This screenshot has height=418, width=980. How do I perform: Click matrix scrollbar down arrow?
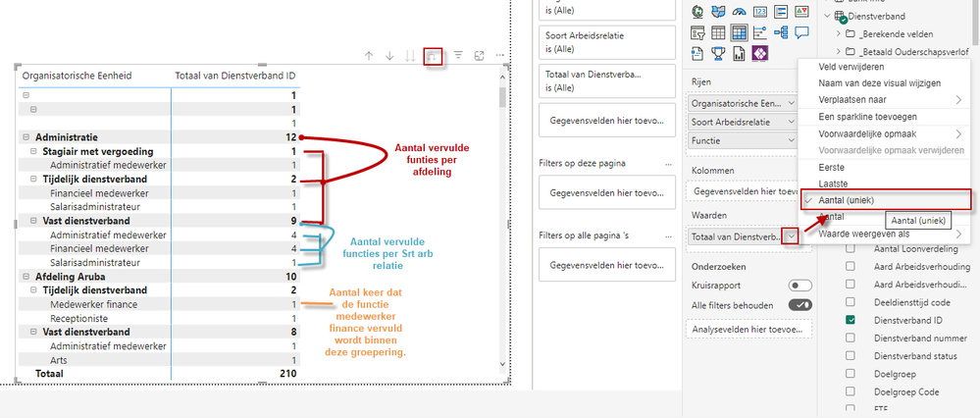(x=502, y=364)
